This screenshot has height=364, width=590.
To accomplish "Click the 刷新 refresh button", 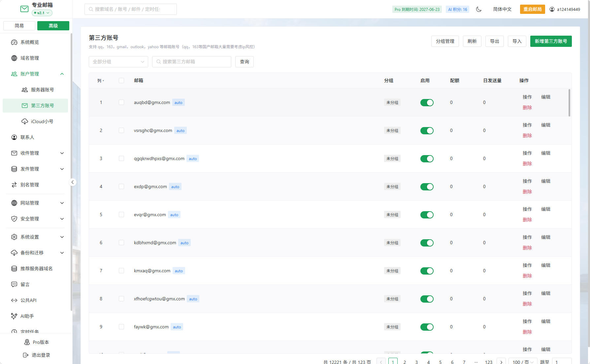I will [472, 41].
